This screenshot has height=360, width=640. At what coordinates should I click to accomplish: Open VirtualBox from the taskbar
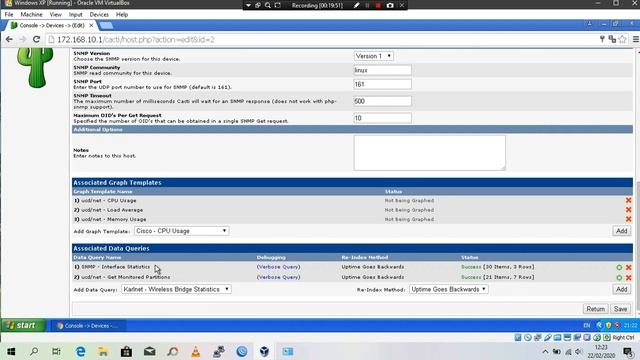(264, 351)
